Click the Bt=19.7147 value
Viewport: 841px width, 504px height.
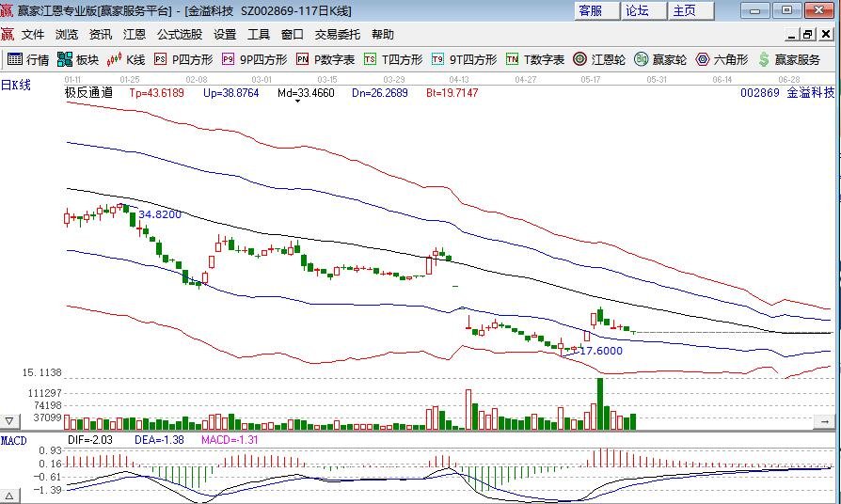coord(452,93)
